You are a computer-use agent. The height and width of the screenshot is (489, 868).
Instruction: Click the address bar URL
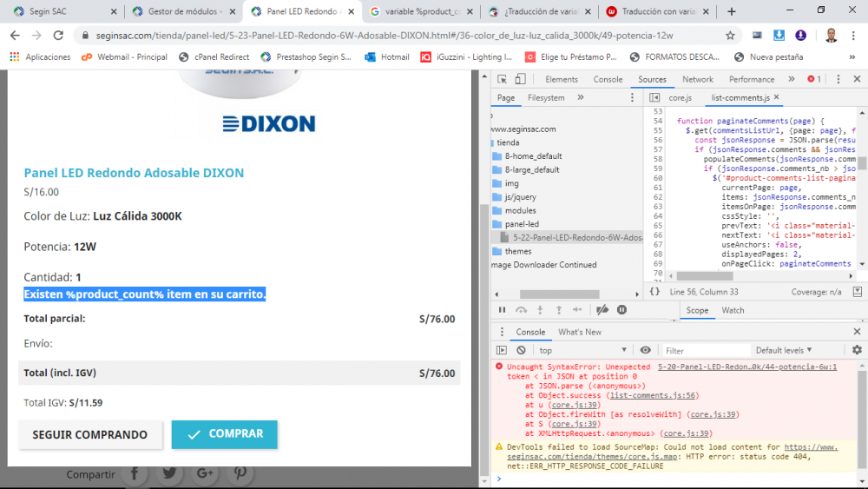385,36
